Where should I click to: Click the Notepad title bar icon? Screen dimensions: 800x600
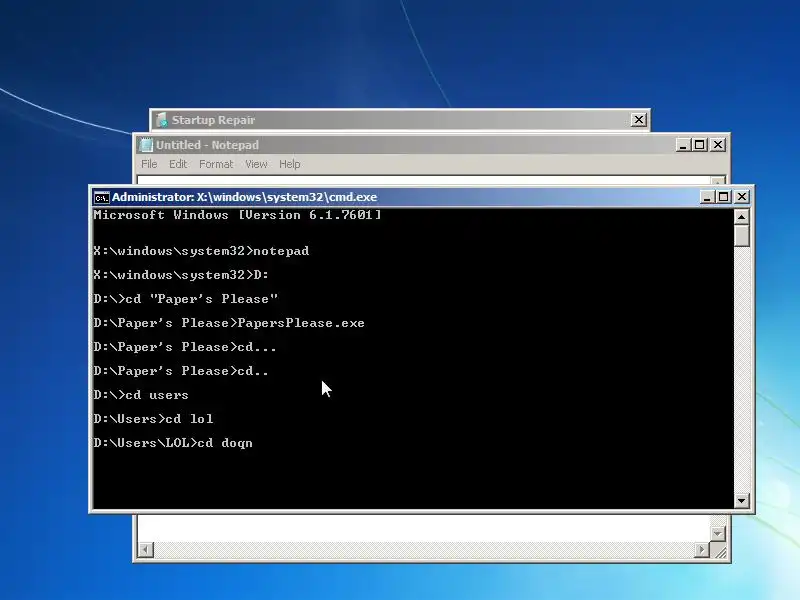(x=146, y=145)
